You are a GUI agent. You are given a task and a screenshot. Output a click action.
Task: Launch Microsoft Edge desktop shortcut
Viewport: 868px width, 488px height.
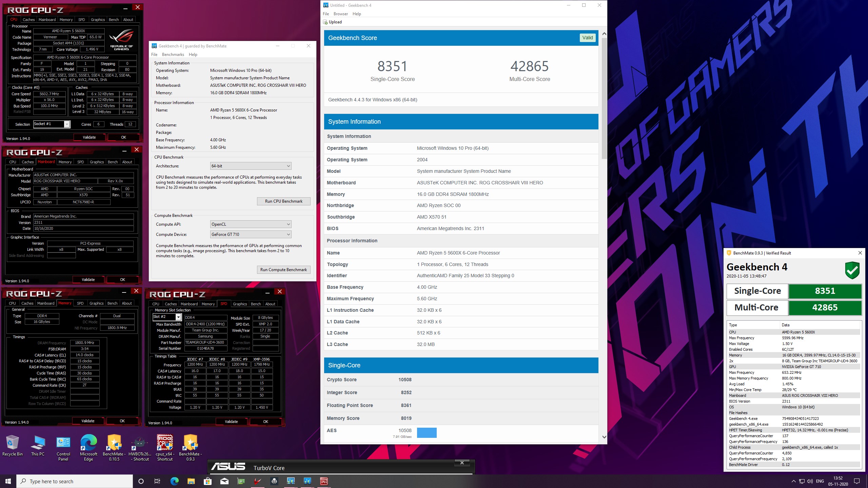coord(88,448)
